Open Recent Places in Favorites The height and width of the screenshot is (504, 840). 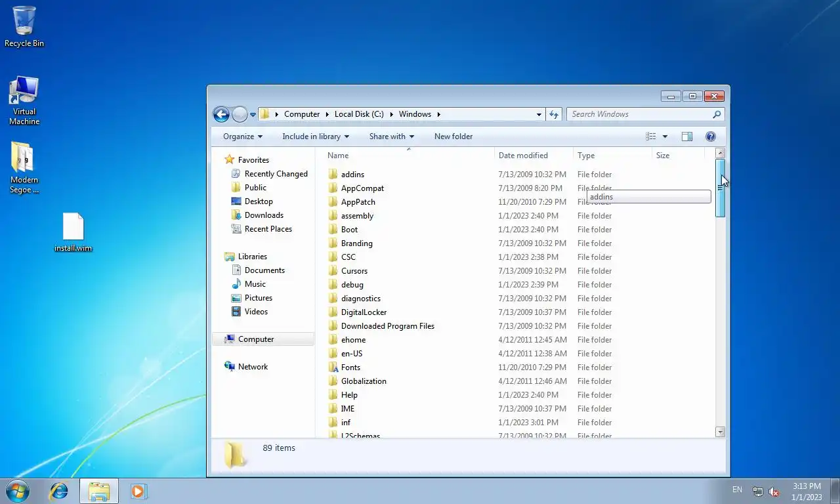[x=262, y=229]
